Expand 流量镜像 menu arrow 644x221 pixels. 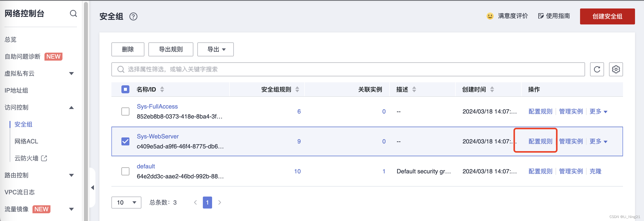(71, 209)
